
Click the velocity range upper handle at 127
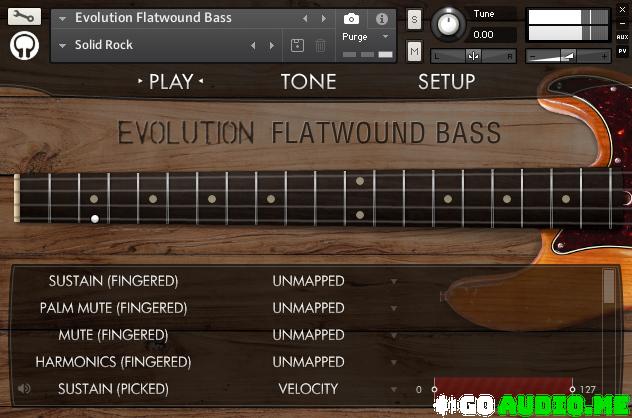pyautogui.click(x=572, y=389)
